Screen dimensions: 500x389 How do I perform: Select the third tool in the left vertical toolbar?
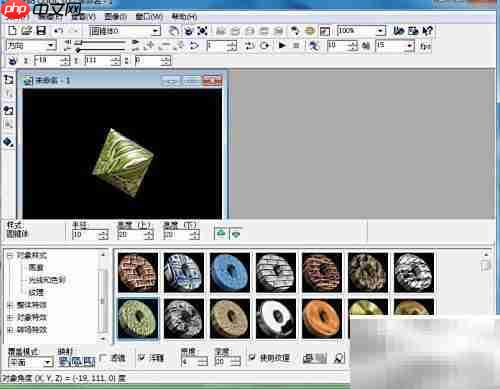tap(9, 110)
